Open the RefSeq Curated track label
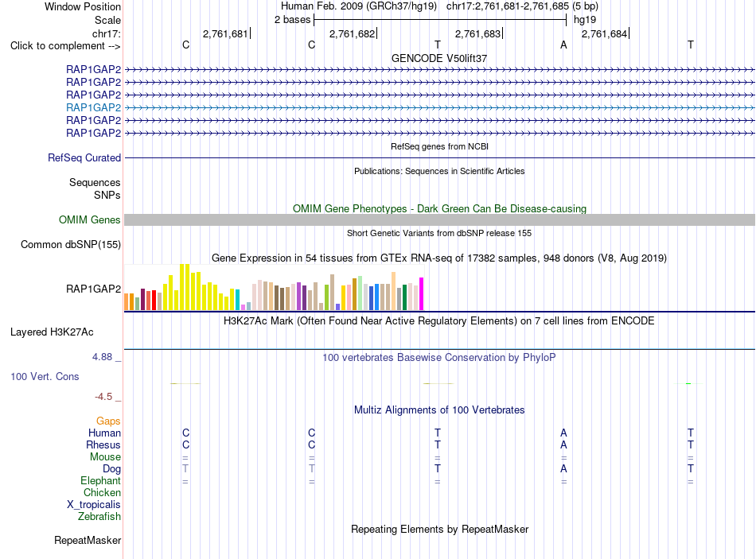The image size is (756, 559). click(x=84, y=157)
